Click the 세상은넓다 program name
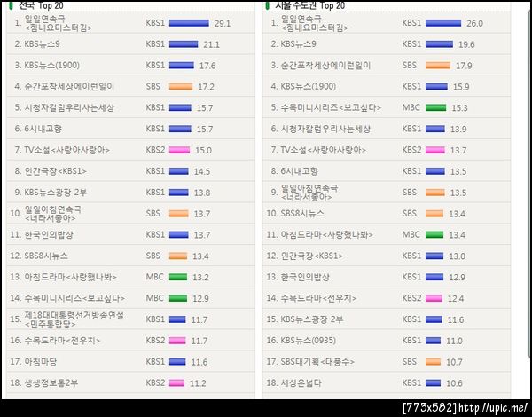This screenshot has width=532, height=417. (x=301, y=382)
